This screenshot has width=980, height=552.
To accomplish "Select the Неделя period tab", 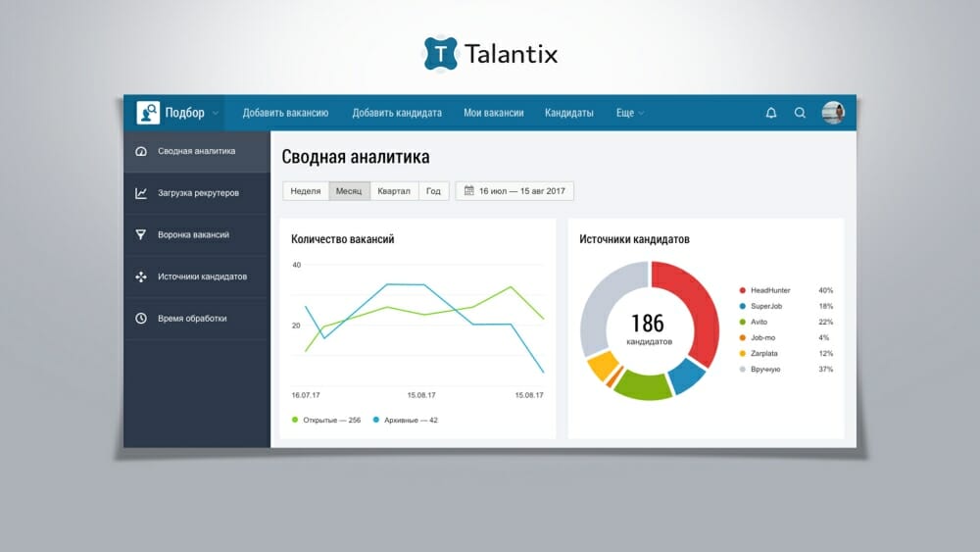I will [306, 190].
